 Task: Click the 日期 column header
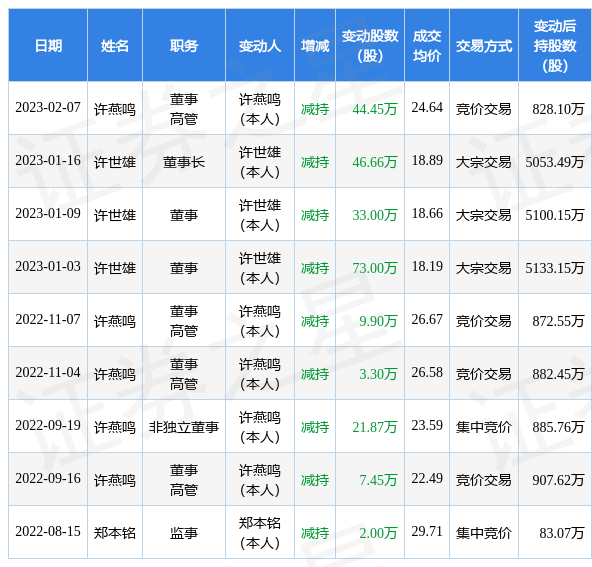click(x=48, y=46)
